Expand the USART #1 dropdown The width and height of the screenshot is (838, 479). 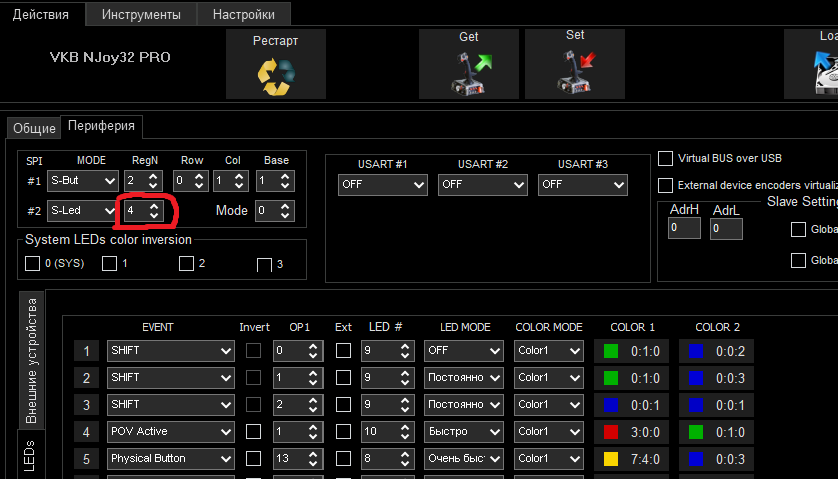383,184
